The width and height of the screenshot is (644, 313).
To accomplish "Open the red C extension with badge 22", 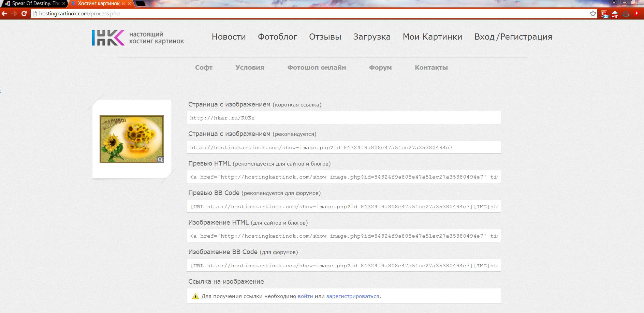I will 604,14.
